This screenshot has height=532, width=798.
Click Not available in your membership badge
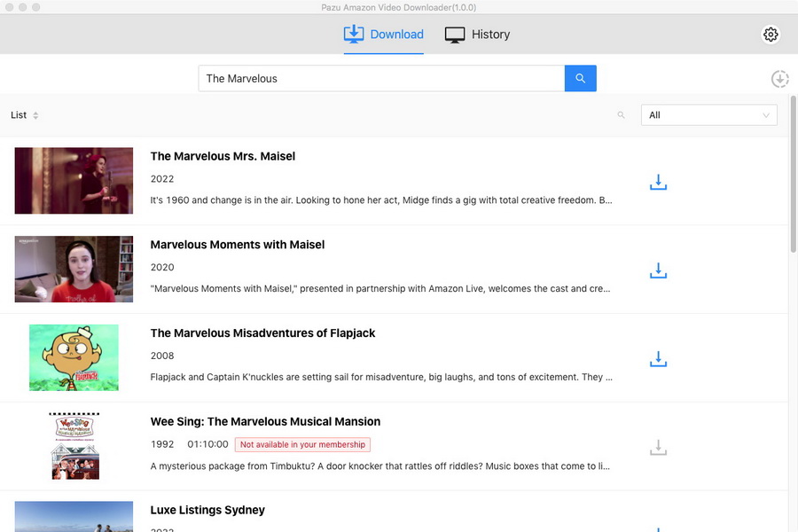302,444
